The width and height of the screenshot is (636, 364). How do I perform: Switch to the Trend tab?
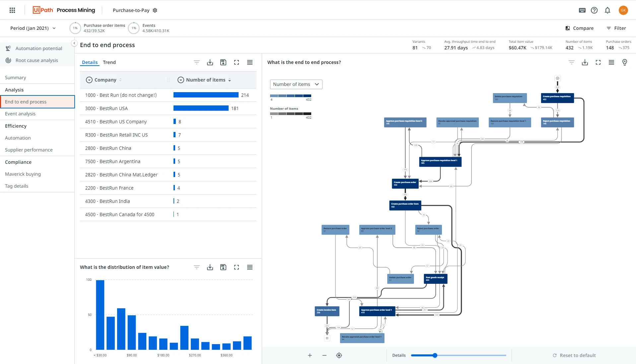[109, 62]
